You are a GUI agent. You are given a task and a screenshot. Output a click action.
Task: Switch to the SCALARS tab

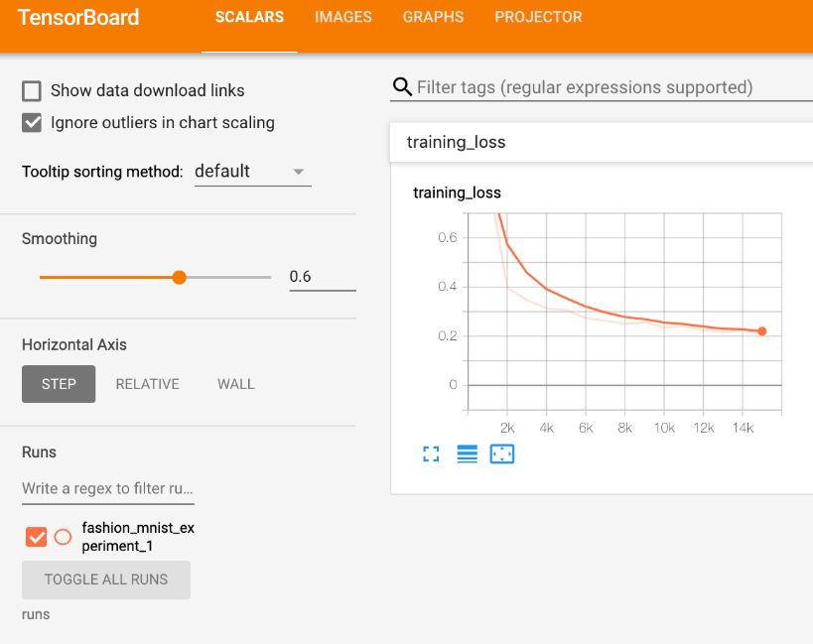coord(249,17)
